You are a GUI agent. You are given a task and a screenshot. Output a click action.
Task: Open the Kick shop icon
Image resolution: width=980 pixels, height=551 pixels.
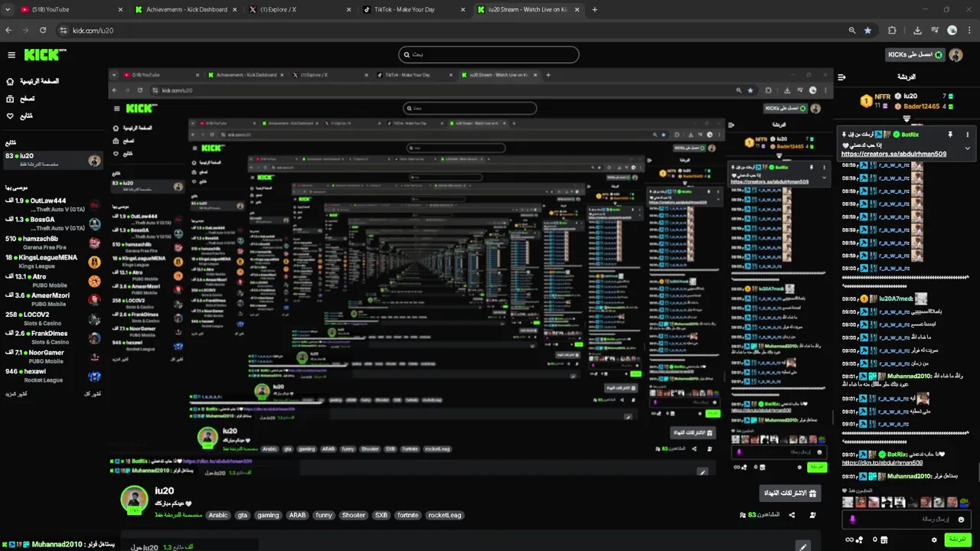(884, 540)
